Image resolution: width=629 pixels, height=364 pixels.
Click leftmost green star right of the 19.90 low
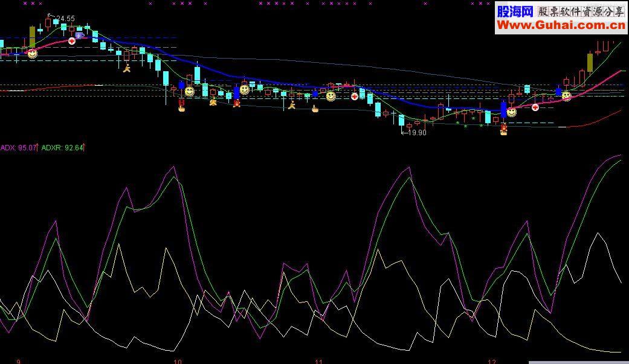point(458,123)
